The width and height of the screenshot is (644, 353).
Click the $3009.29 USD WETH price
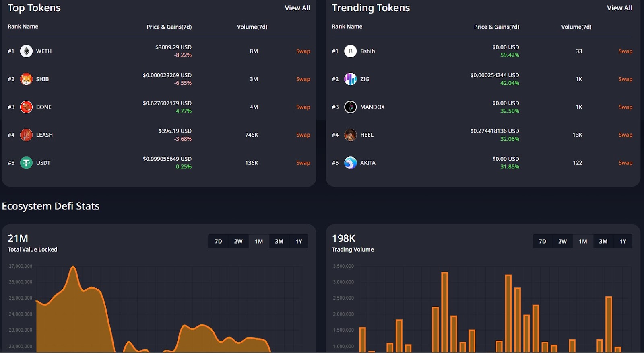tap(173, 47)
